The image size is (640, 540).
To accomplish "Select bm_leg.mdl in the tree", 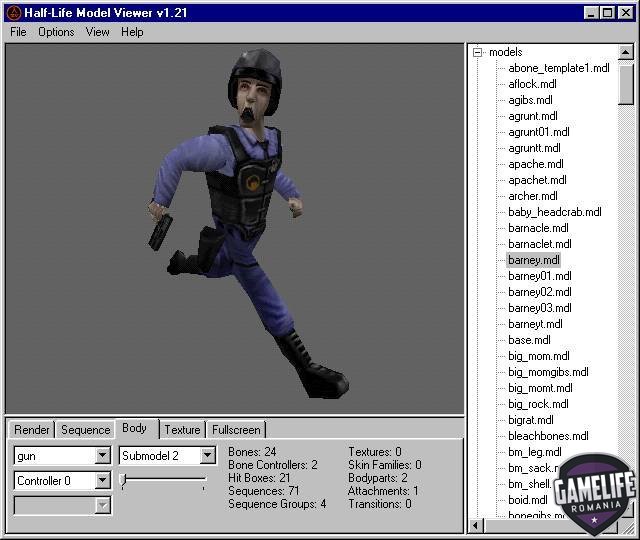I will 535,452.
